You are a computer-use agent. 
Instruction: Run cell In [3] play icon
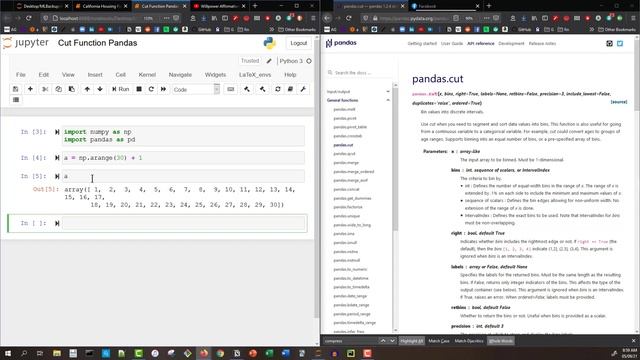[57, 132]
